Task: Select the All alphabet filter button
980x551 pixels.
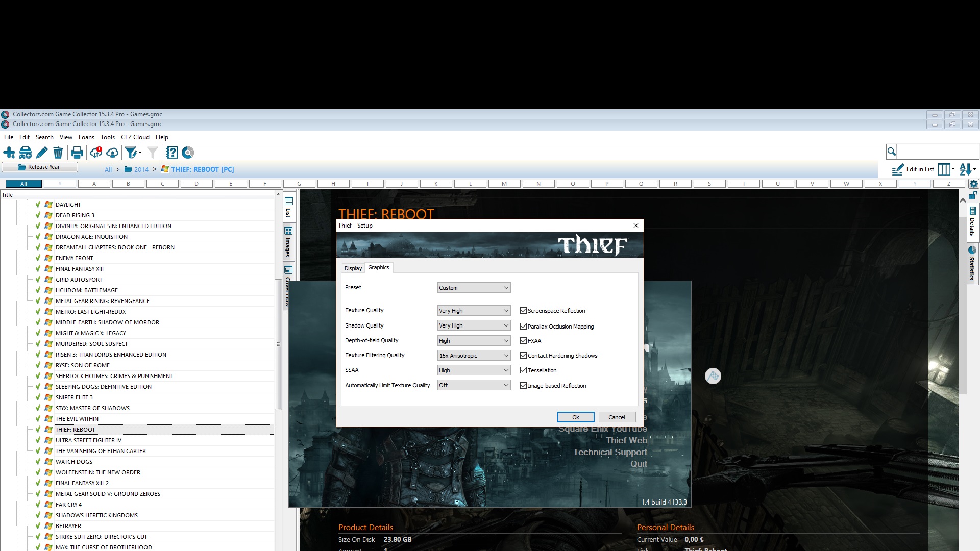Action: pos(23,184)
